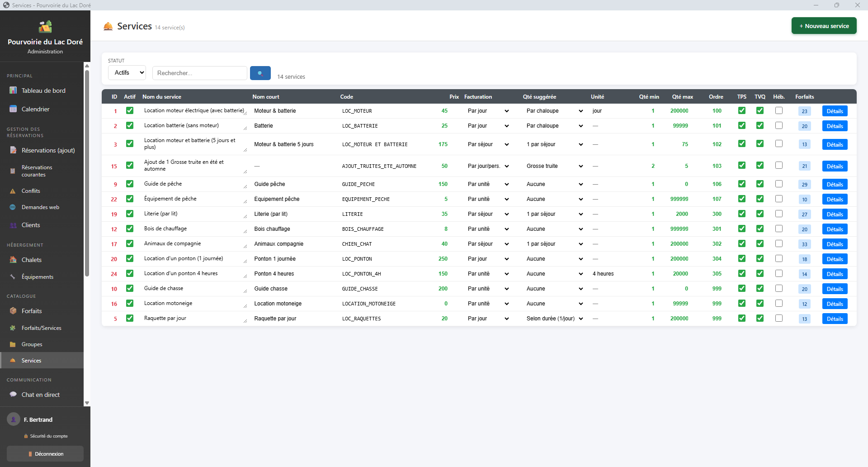Click Détails for Guide de chasse

click(835, 289)
